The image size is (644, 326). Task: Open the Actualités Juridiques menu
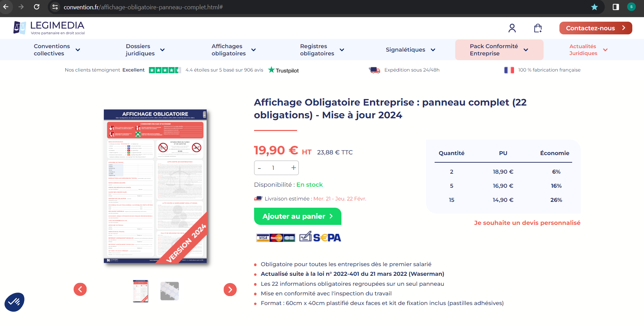tap(588, 50)
